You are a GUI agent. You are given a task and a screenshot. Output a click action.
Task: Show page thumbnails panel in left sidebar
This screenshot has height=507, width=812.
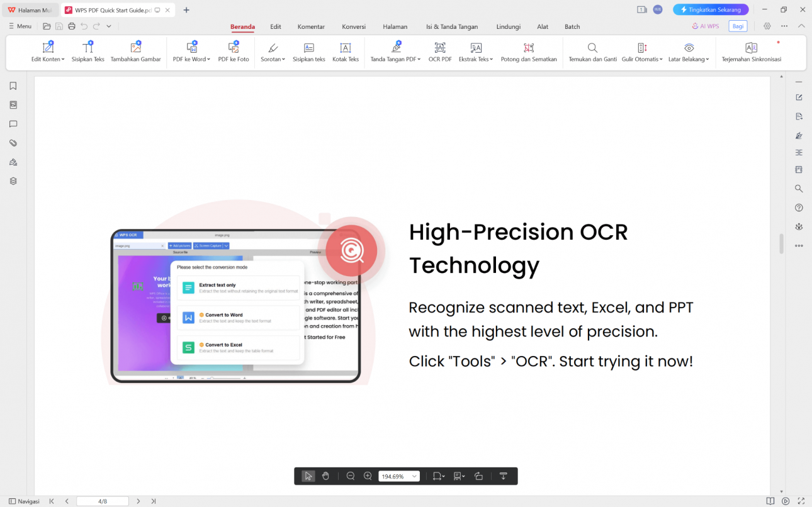pyautogui.click(x=13, y=105)
